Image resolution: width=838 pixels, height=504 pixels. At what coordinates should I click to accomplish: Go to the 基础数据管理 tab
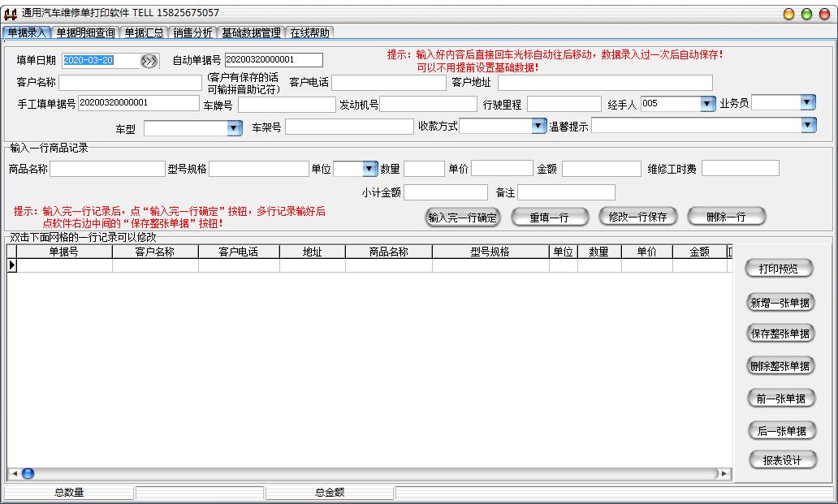(x=251, y=32)
